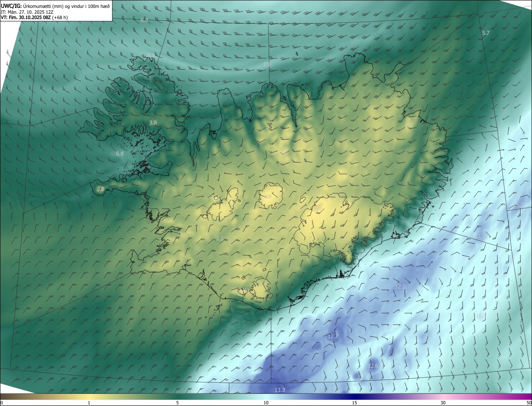Click the 12.7 value over the ocean
Image resolution: width=532 pixels, height=406 pixels.
tap(333, 336)
